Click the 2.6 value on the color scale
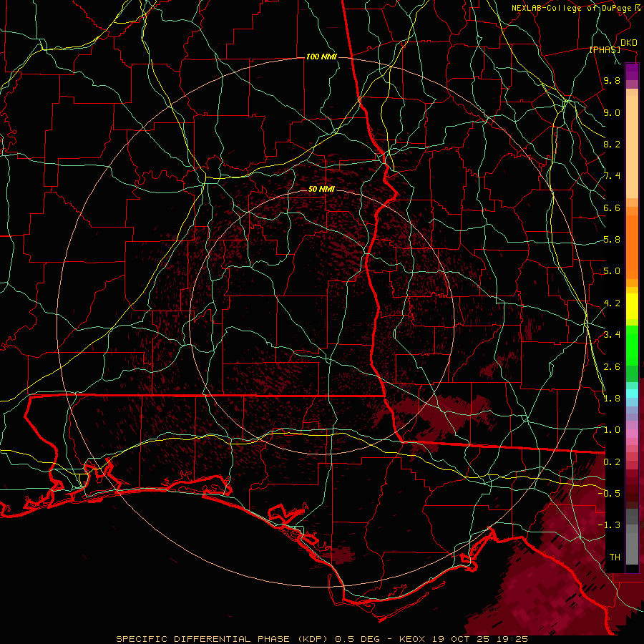Viewport: 644px width, 644px height. click(612, 366)
